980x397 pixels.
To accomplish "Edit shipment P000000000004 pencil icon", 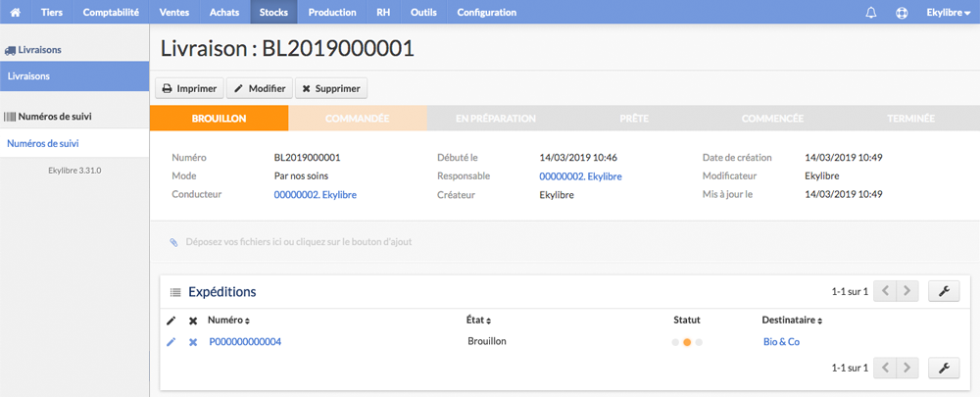I will [171, 342].
